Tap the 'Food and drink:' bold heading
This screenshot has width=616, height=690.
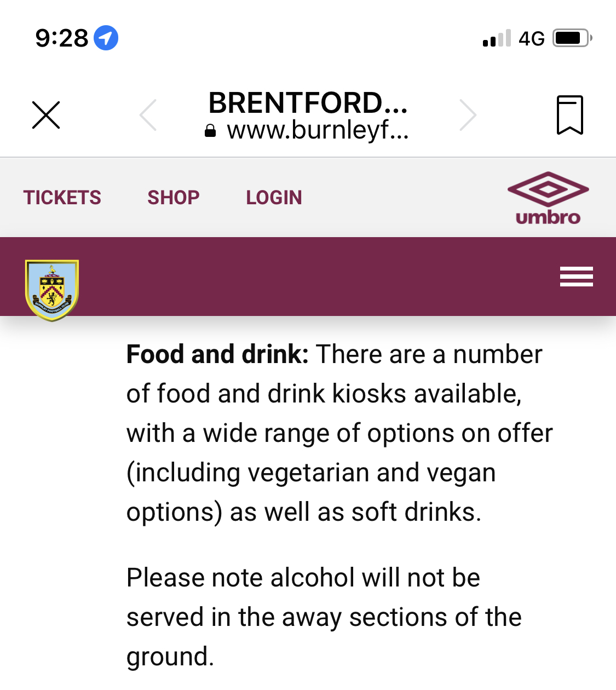click(217, 354)
